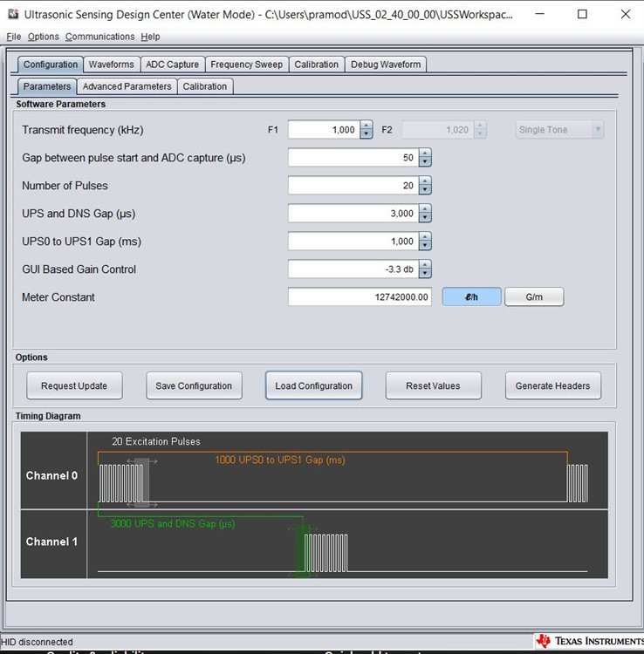Click the 20 Excitation Pulses label

[x=155, y=441]
